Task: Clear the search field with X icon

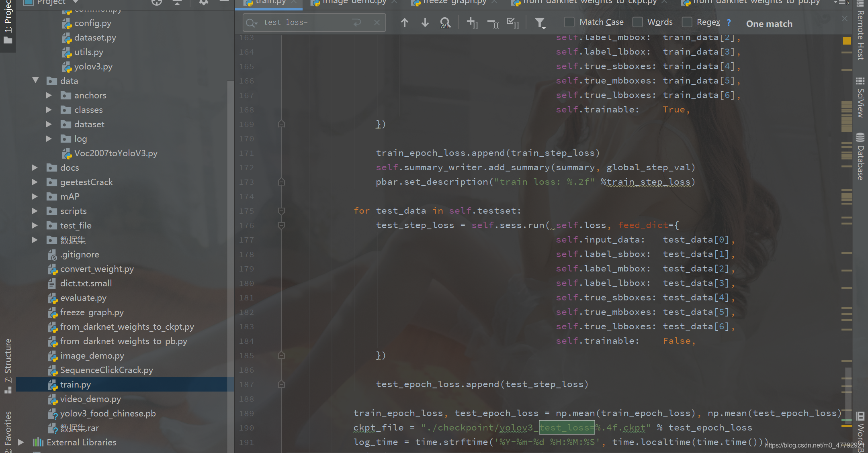Action: tap(377, 23)
